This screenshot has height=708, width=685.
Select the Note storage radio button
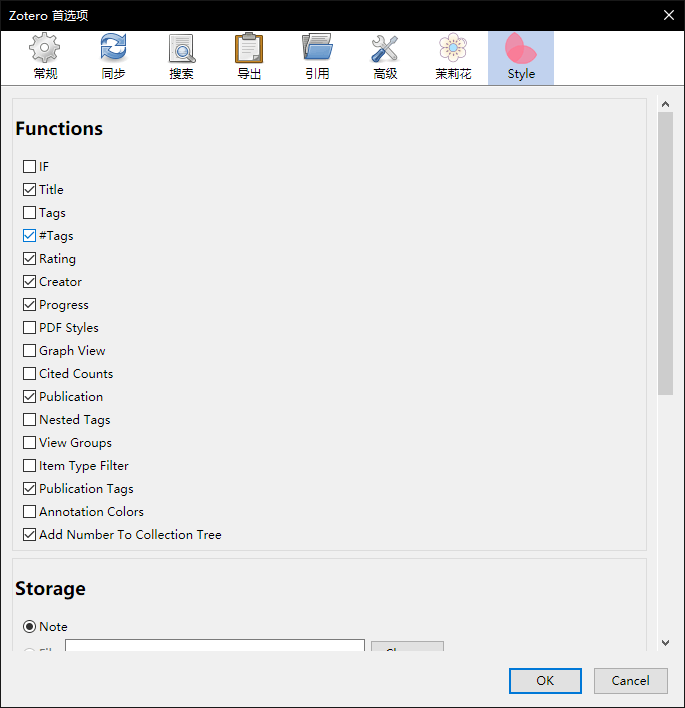point(29,627)
